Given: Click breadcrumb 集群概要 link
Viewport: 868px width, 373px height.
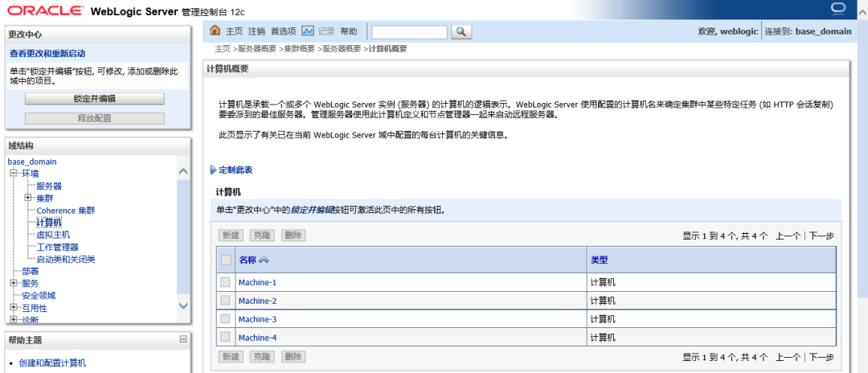Looking at the screenshot, I should [x=300, y=49].
